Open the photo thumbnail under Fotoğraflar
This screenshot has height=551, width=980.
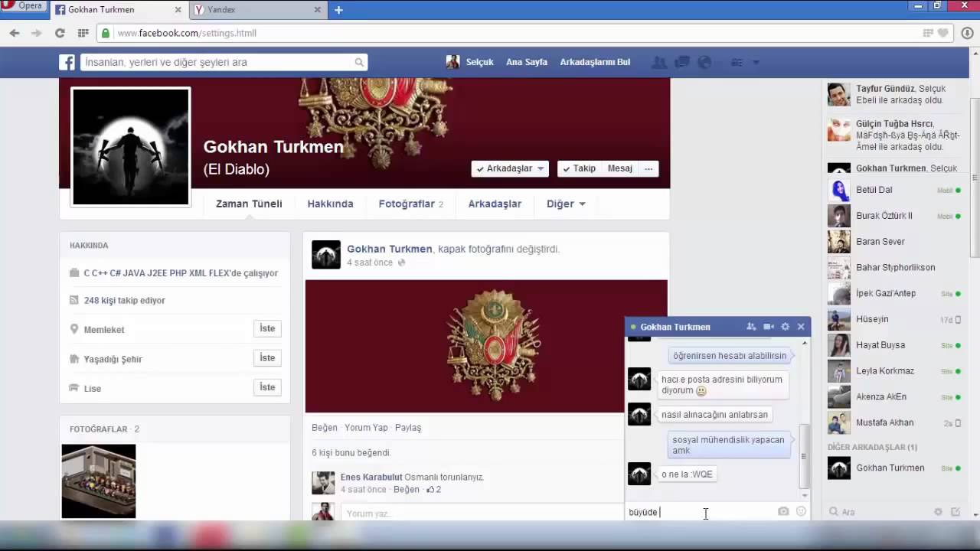coord(99,481)
